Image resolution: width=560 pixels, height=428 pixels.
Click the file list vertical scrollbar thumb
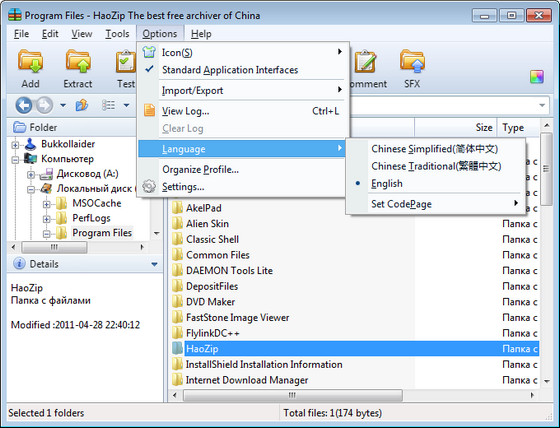click(546, 169)
